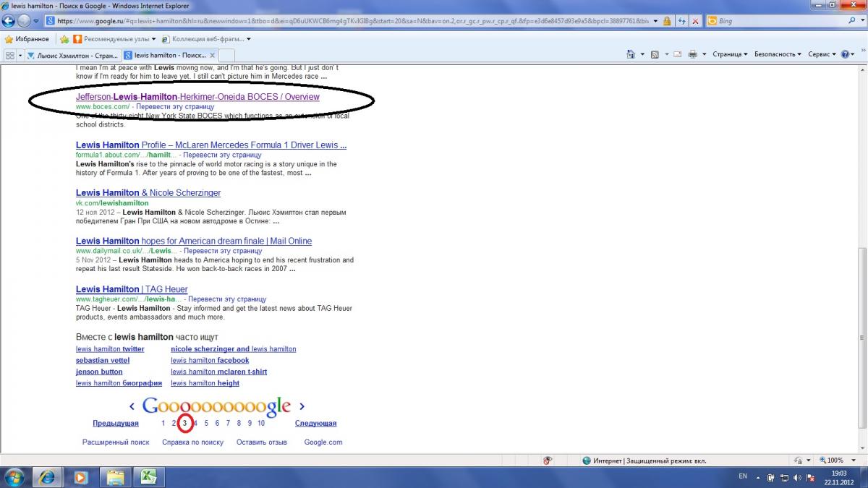This screenshot has width=868, height=488.
Task: Click the Home page icon
Action: click(631, 54)
